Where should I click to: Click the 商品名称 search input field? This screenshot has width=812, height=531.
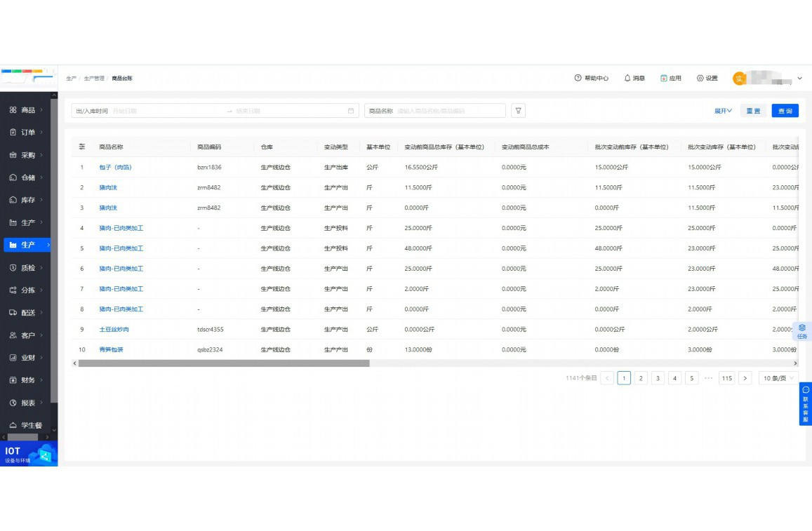448,111
